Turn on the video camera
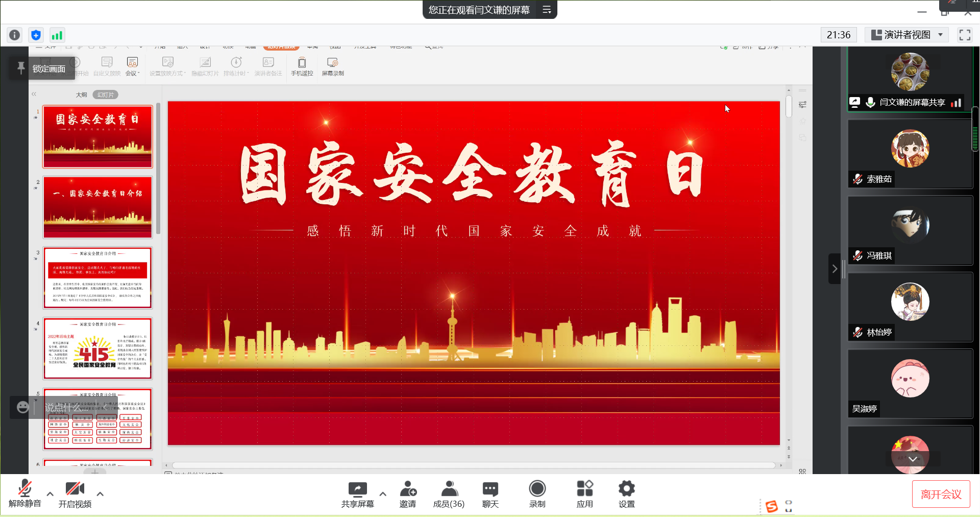The width and height of the screenshot is (980, 517). pos(75,494)
